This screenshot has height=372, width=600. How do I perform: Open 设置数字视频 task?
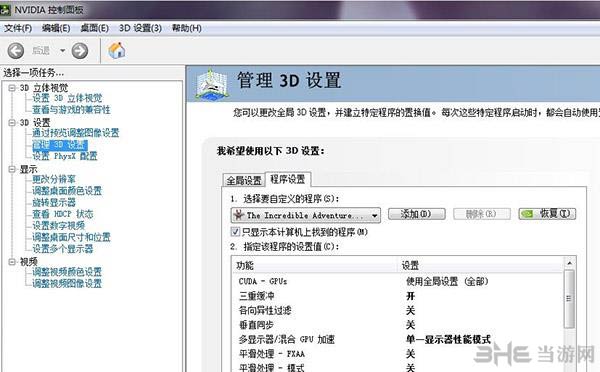[58, 225]
